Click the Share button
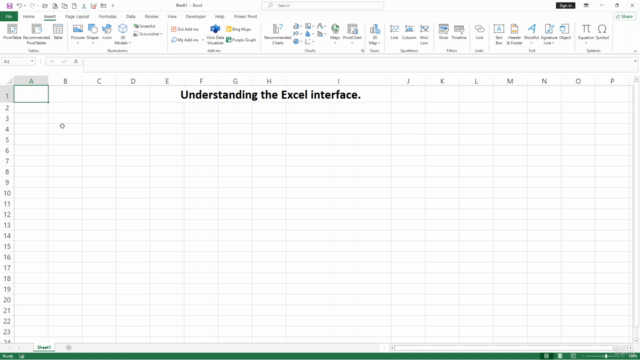Viewport: 640px width, 360px height. pyautogui.click(x=624, y=16)
